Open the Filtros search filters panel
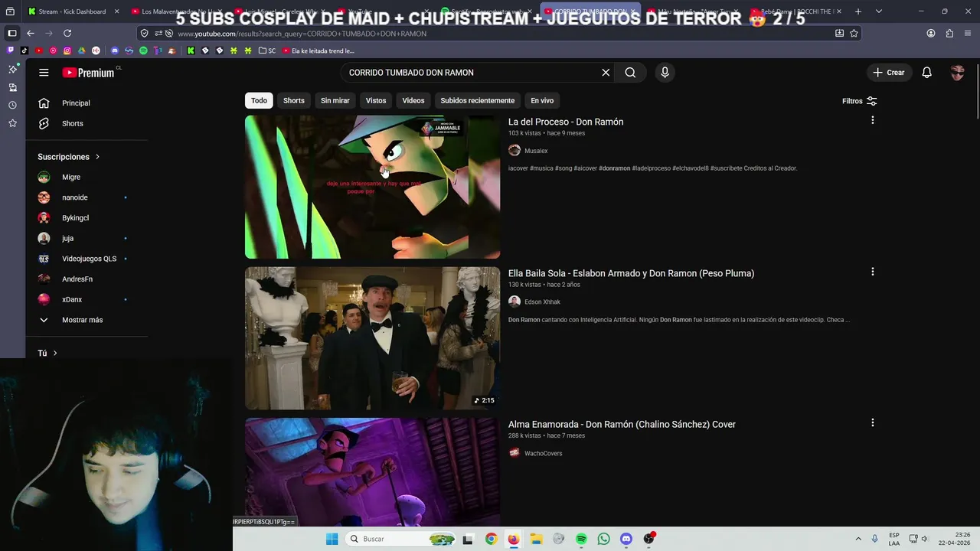 point(860,101)
